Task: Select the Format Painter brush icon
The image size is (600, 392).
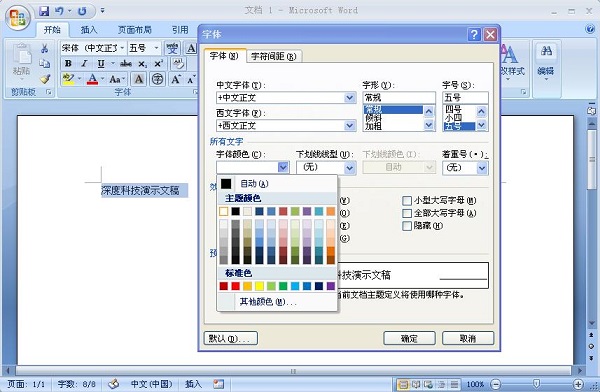Action: pyautogui.click(x=45, y=79)
